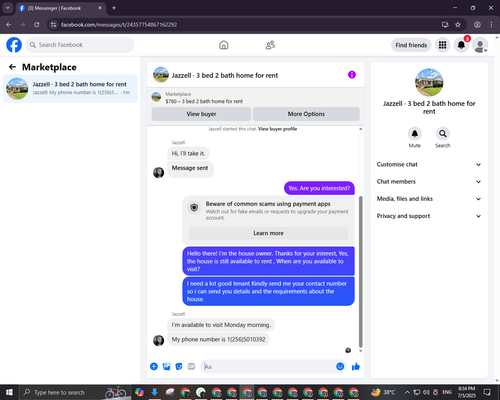Image resolution: width=500 pixels, height=400 pixels.
Task: Navigate forward in the browser
Action: 23,25
